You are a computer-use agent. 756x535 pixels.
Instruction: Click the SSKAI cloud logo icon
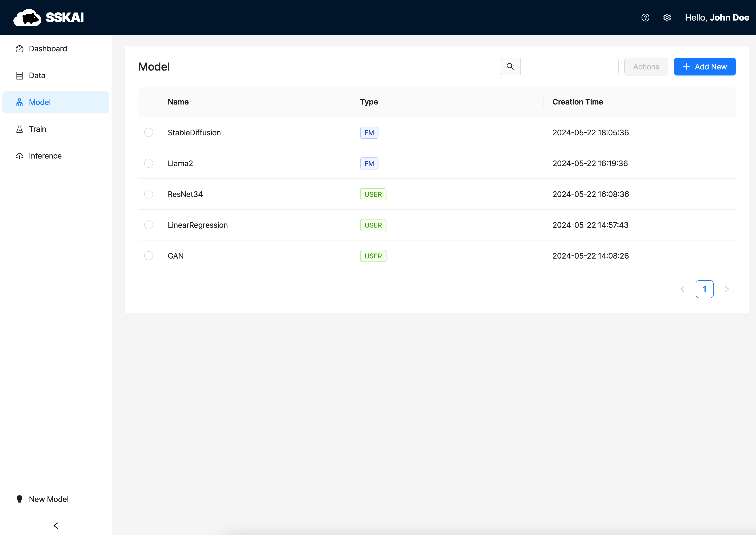(x=27, y=17)
